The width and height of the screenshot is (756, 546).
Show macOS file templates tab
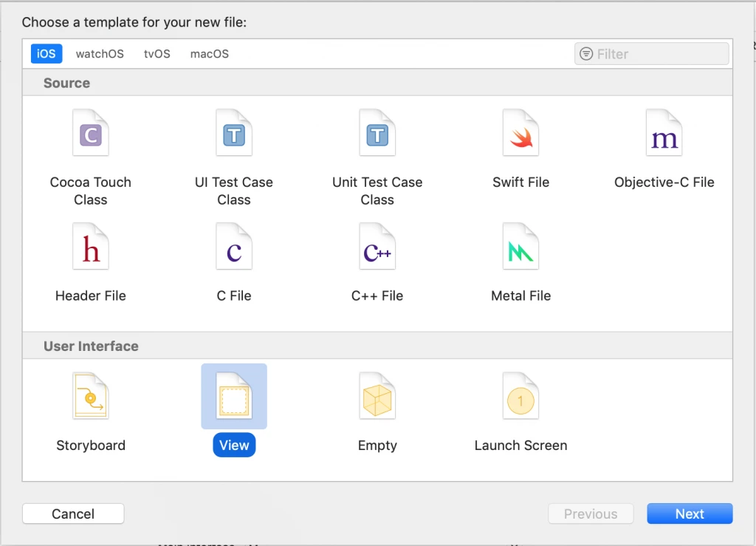[x=209, y=53]
